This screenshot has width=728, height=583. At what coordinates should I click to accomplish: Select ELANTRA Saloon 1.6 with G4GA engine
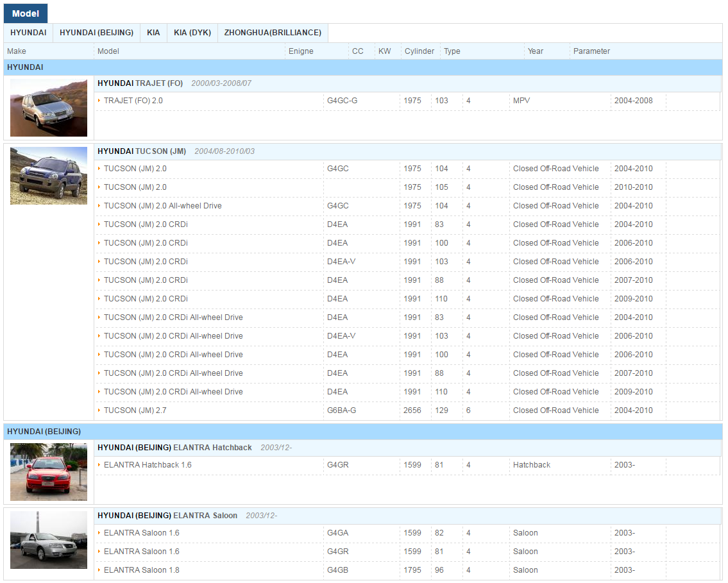(x=142, y=533)
